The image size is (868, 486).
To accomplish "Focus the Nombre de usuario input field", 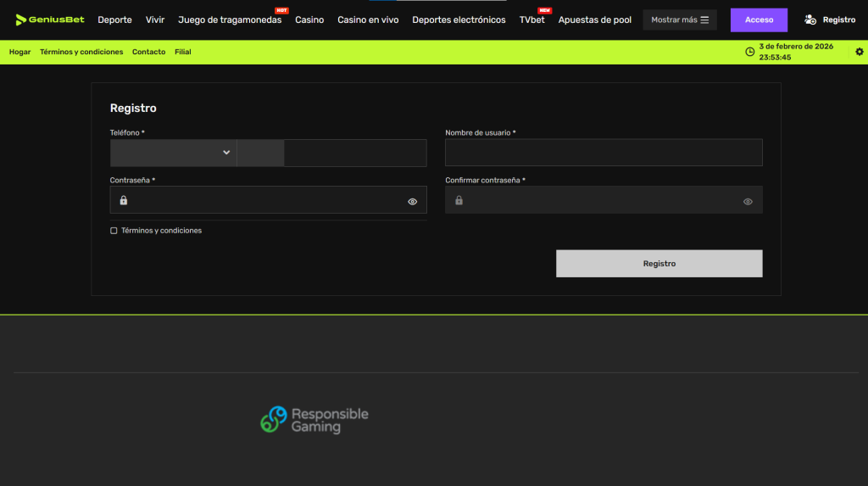I will point(604,153).
